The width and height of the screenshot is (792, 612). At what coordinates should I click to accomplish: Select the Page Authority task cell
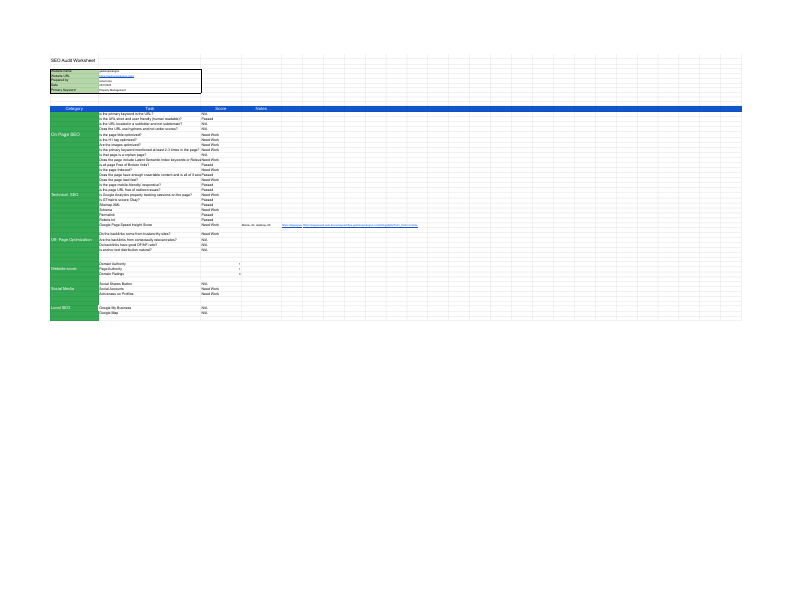coord(150,269)
